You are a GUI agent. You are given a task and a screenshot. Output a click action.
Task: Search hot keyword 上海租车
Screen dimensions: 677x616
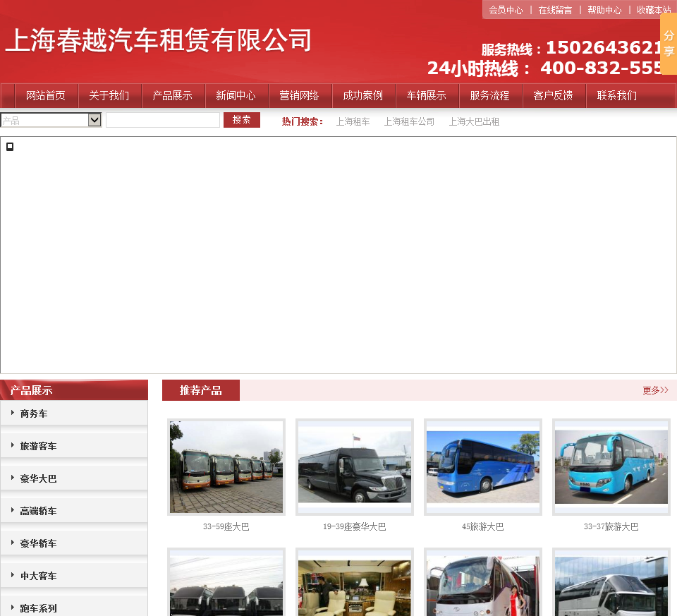pos(353,122)
